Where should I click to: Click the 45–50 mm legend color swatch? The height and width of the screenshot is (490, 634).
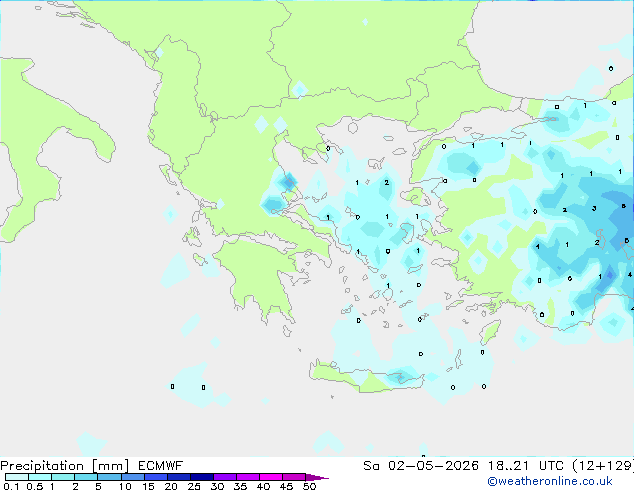coord(294,477)
